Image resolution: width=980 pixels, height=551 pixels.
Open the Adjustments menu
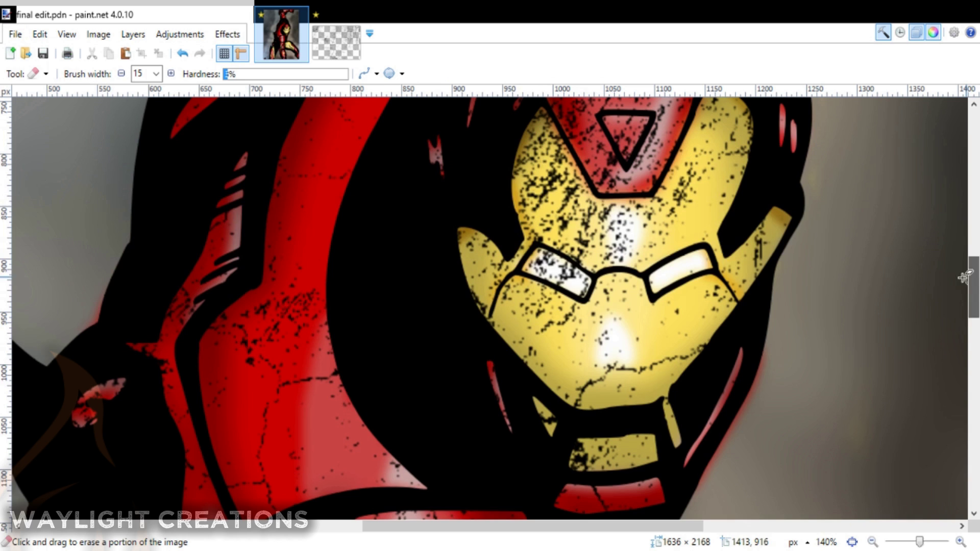[x=180, y=34]
